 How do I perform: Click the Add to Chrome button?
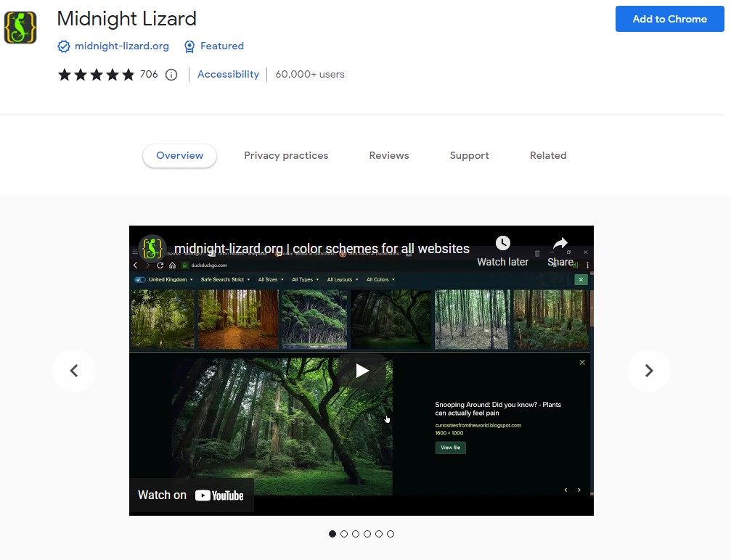(x=669, y=19)
